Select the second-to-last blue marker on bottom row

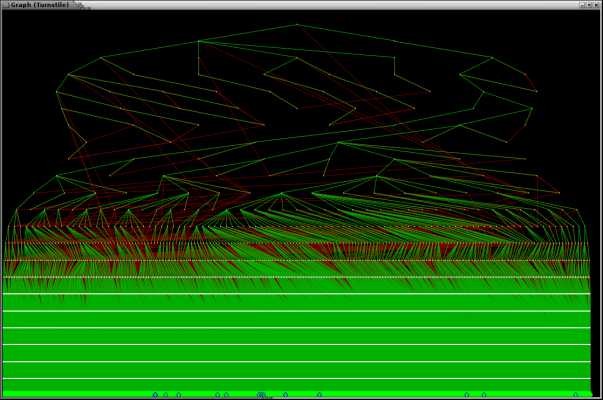(484, 395)
